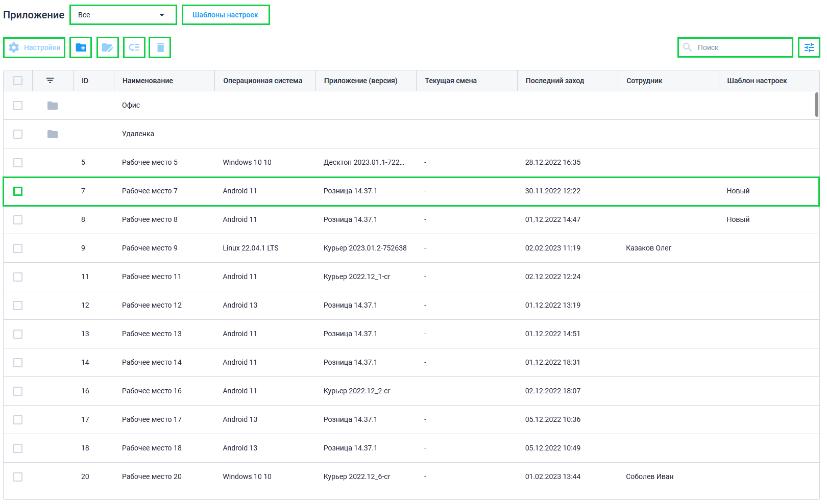Open the Удаленка folder icon
The height and width of the screenshot is (504, 827).
[53, 134]
